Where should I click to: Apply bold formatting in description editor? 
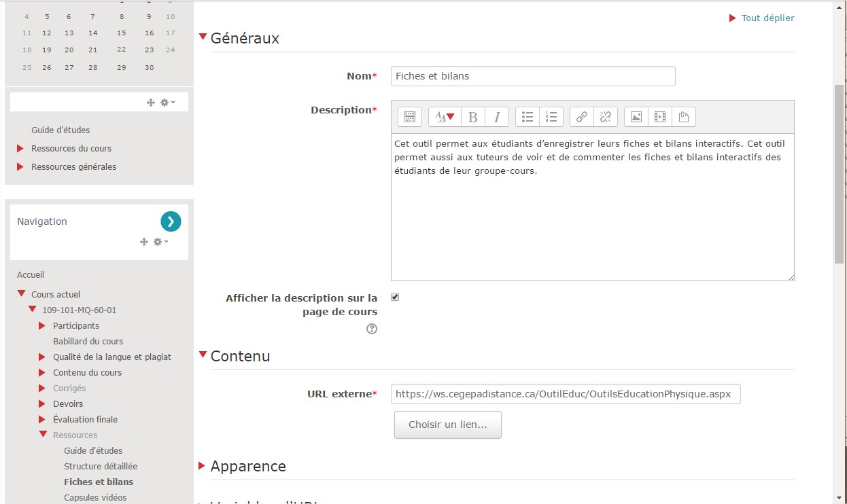point(473,117)
